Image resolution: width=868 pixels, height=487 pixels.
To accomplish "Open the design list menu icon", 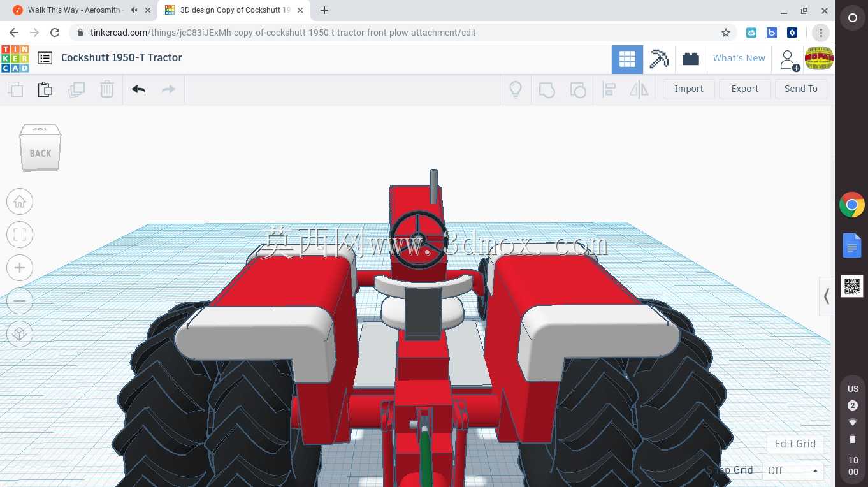I will click(x=45, y=58).
